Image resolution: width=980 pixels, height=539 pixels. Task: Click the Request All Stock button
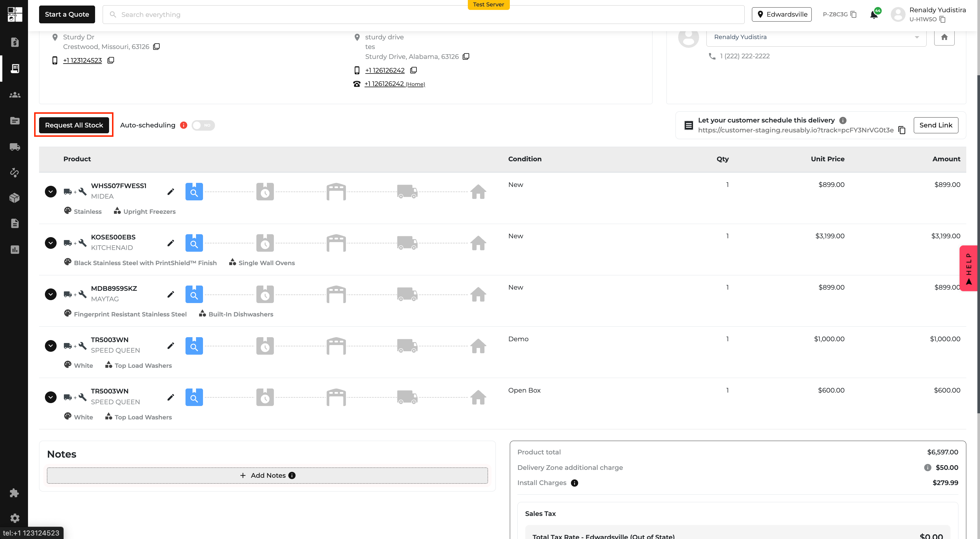coord(74,125)
